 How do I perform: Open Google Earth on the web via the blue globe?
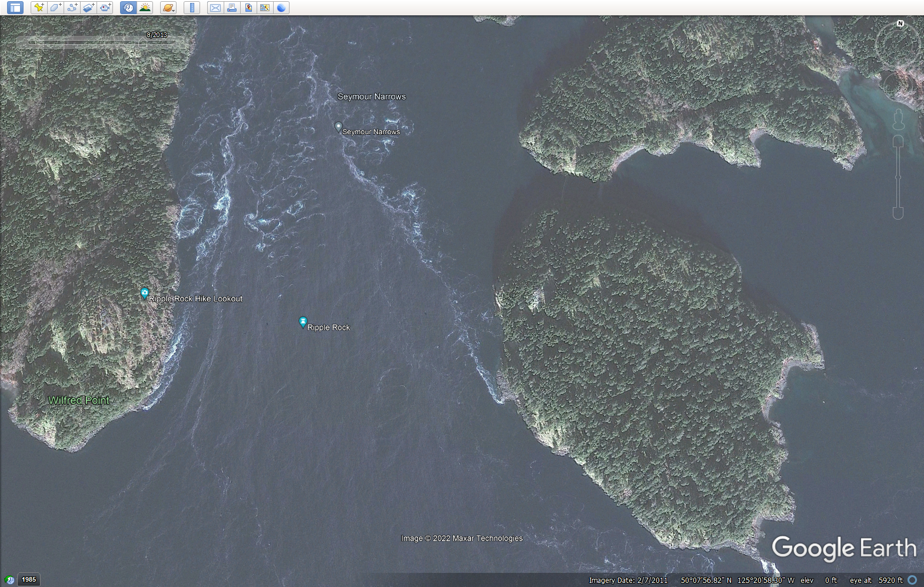281,8
